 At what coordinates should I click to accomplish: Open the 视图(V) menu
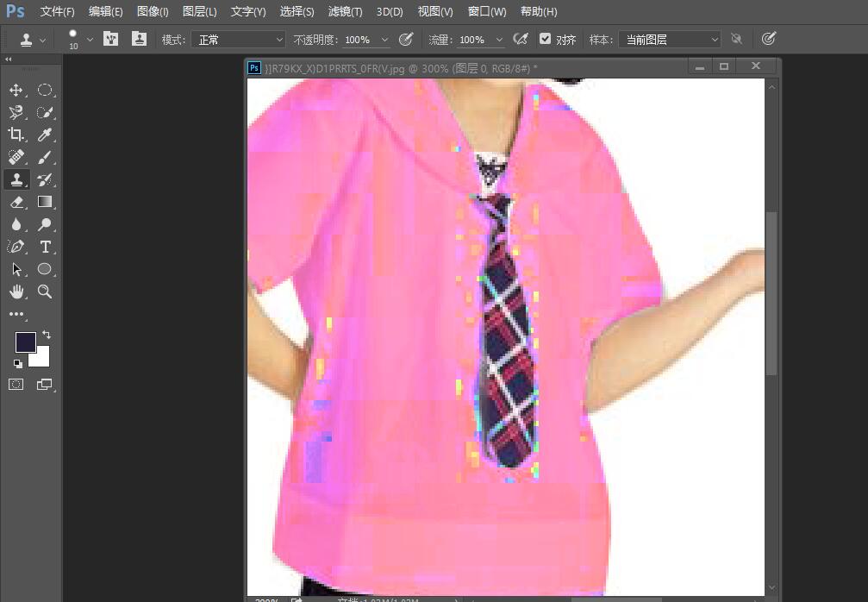click(x=435, y=11)
